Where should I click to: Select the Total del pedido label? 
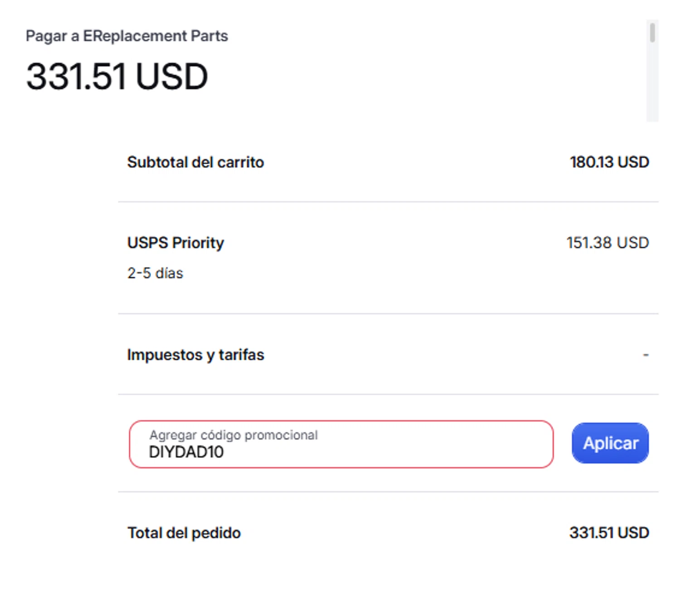tap(184, 533)
